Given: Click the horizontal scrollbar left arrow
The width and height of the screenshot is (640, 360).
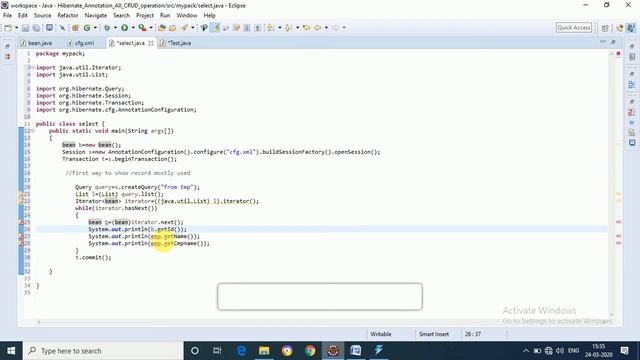Looking at the screenshot, I should 39,322.
